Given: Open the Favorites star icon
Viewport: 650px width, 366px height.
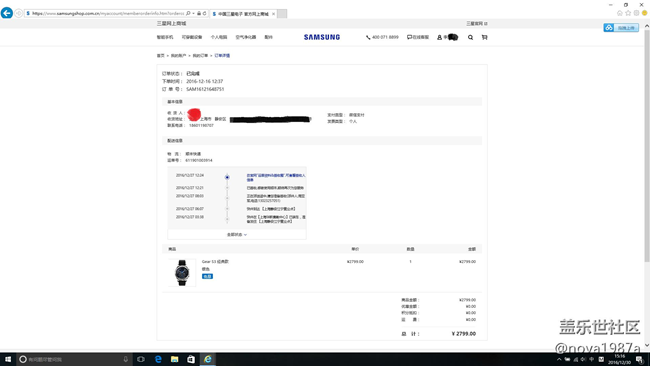Looking at the screenshot, I should [x=628, y=13].
